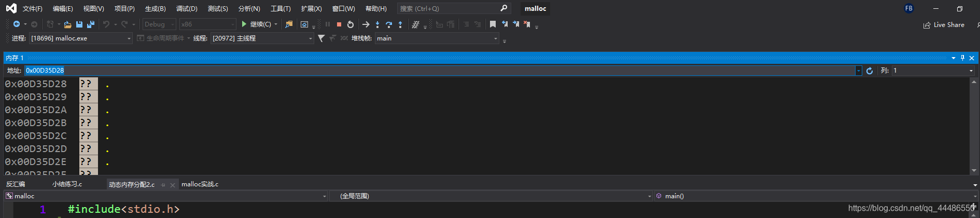980x218 pixels.
Task: Open the columns (列) dropdown showing 1
Action: coord(933,71)
